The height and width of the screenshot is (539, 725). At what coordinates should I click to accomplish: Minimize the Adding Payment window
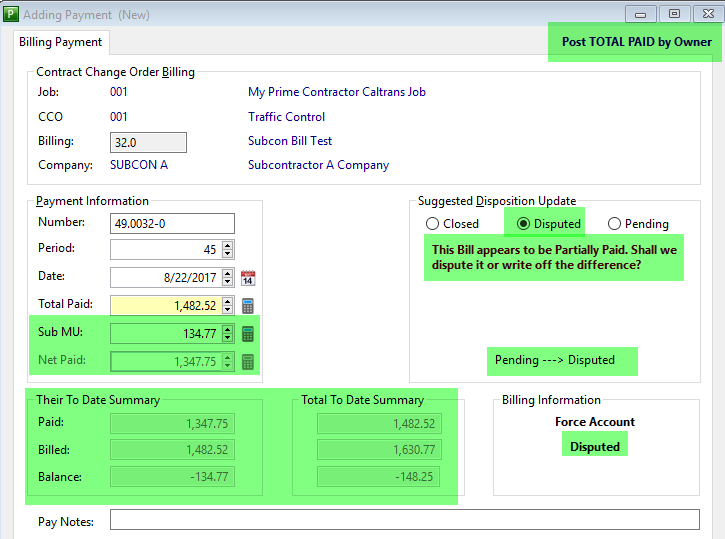pos(640,14)
